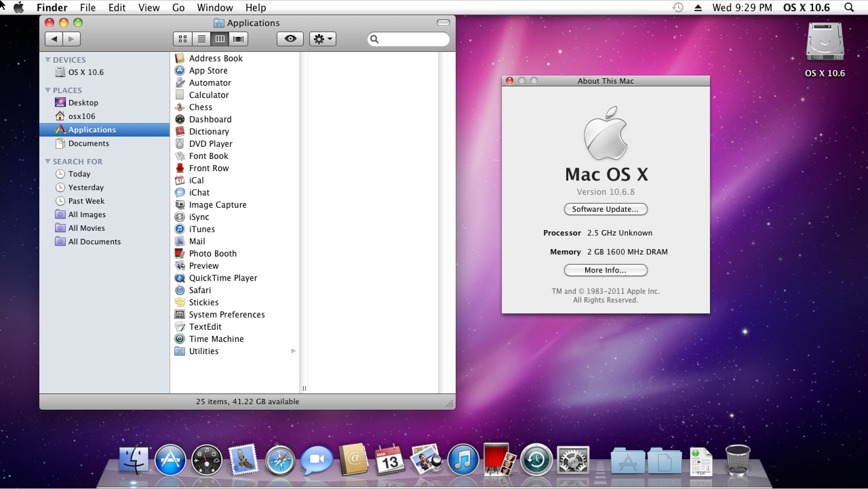Expand the DEVICES sidebar section

(x=48, y=60)
